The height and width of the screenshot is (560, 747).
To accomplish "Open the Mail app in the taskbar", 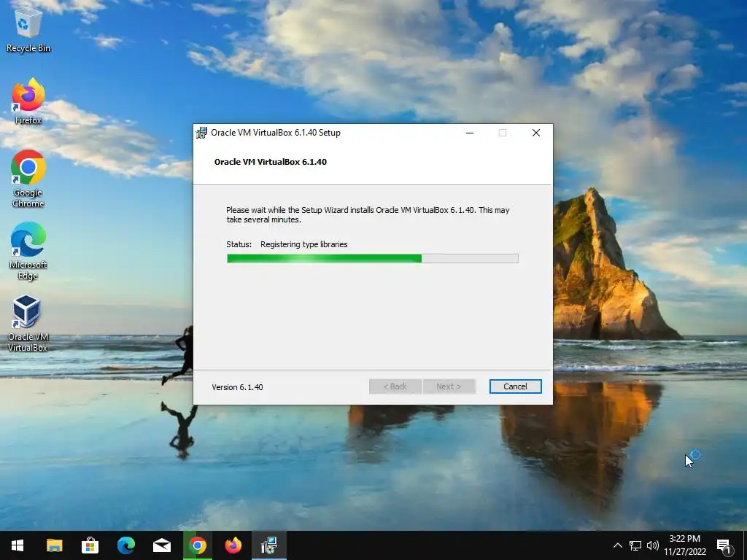I will [x=161, y=545].
